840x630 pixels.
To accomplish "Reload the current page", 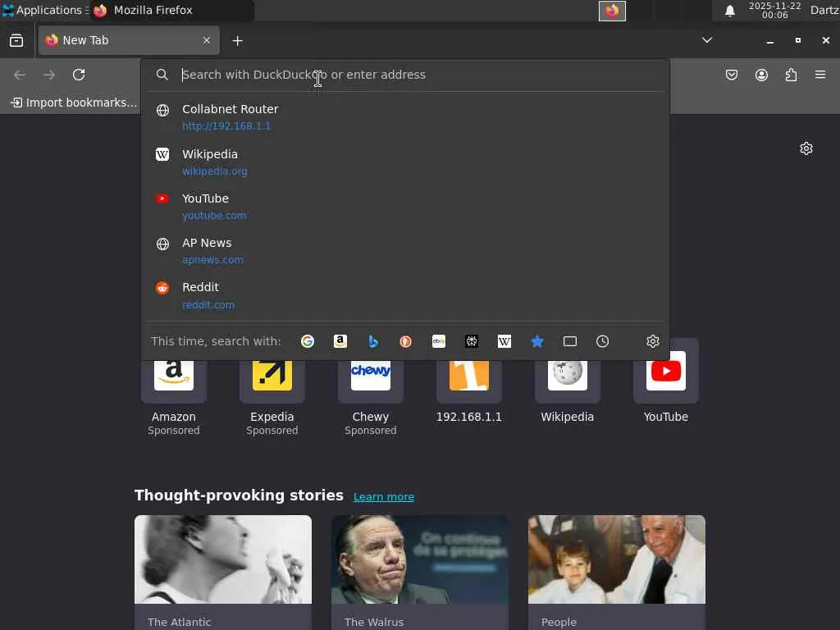I will 79,75.
